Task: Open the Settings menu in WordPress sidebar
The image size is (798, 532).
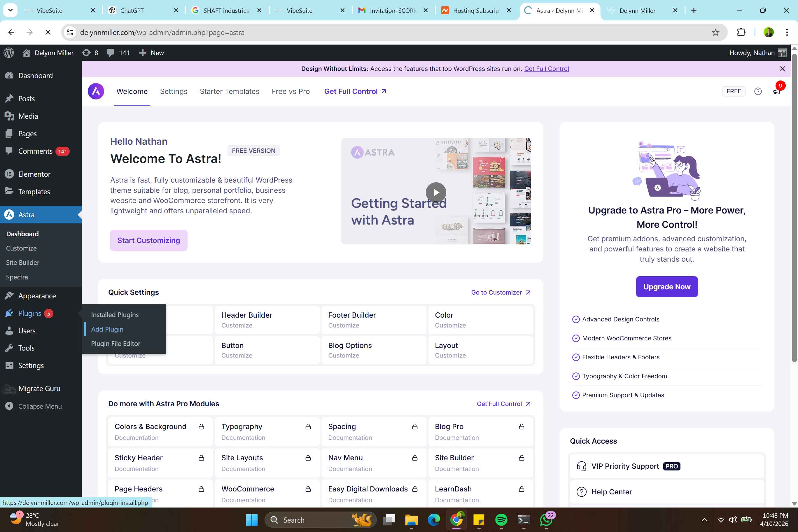Action: [x=31, y=366]
